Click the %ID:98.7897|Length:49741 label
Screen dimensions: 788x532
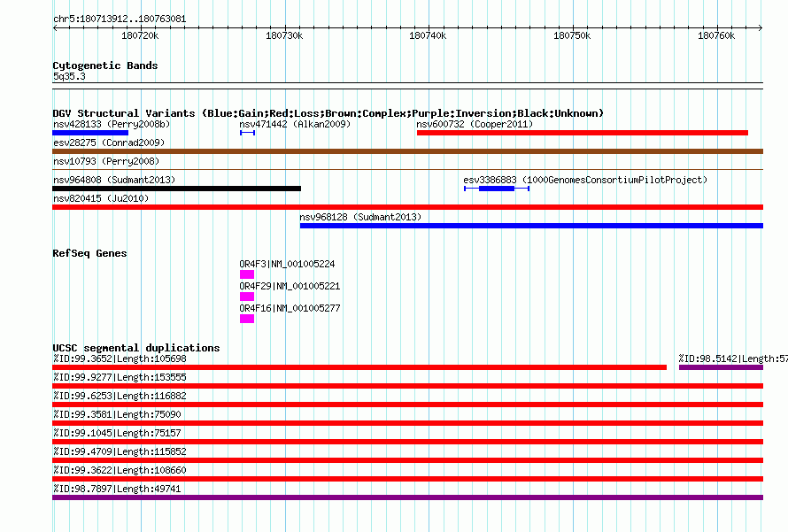(117, 489)
